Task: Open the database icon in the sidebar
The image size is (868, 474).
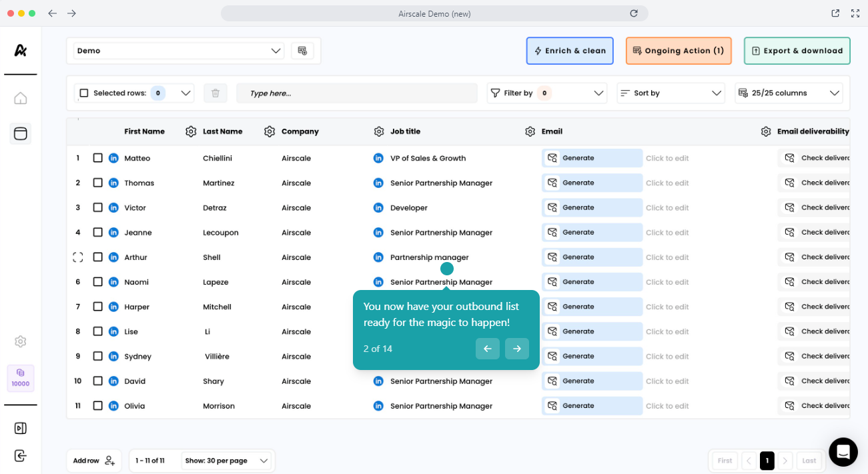Action: (x=21, y=133)
